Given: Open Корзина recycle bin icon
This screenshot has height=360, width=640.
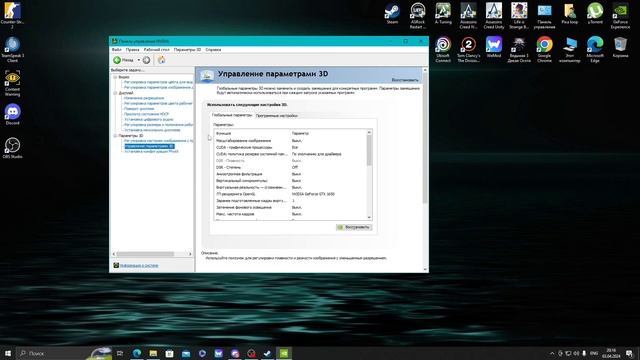Looking at the screenshot, I should (x=620, y=48).
